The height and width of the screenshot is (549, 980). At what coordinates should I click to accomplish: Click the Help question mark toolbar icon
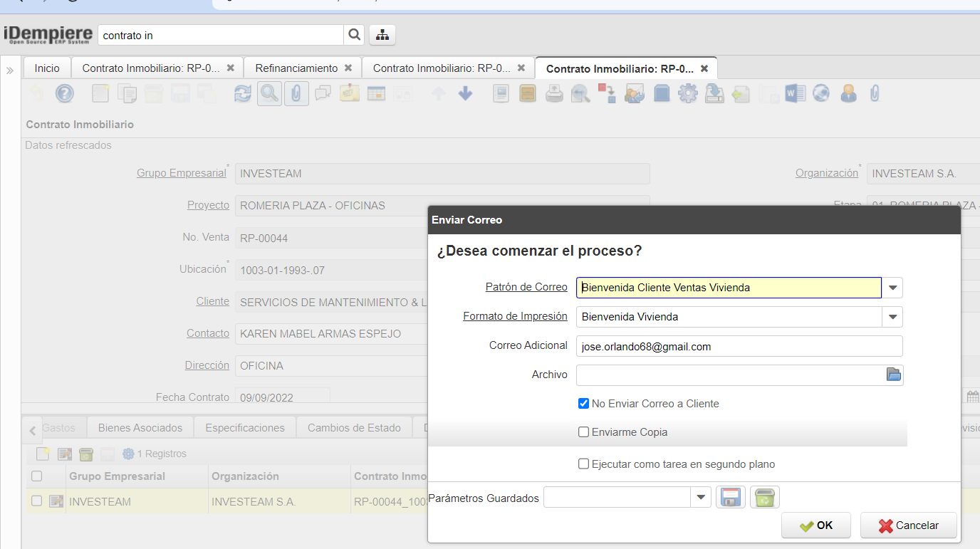tap(65, 94)
